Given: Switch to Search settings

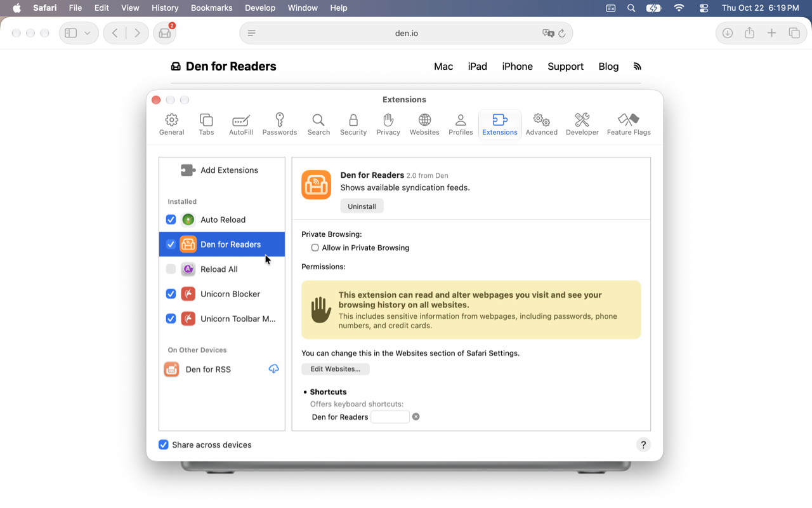Looking at the screenshot, I should point(318,124).
